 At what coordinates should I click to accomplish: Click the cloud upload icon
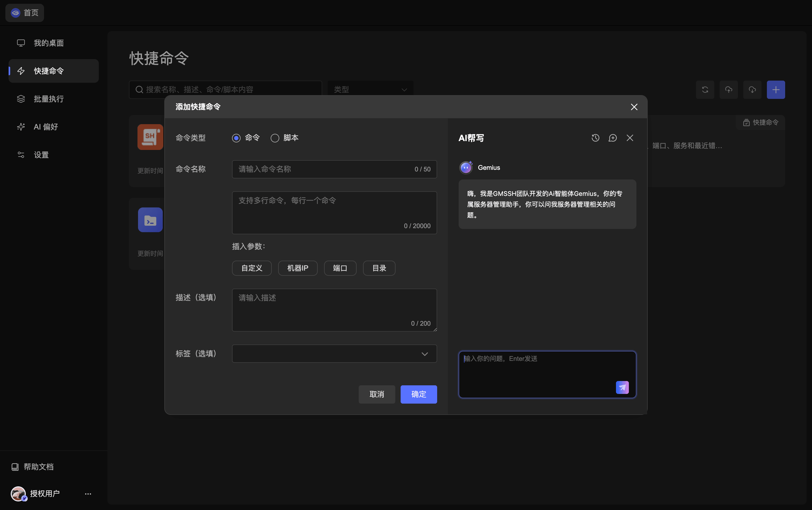pos(728,90)
